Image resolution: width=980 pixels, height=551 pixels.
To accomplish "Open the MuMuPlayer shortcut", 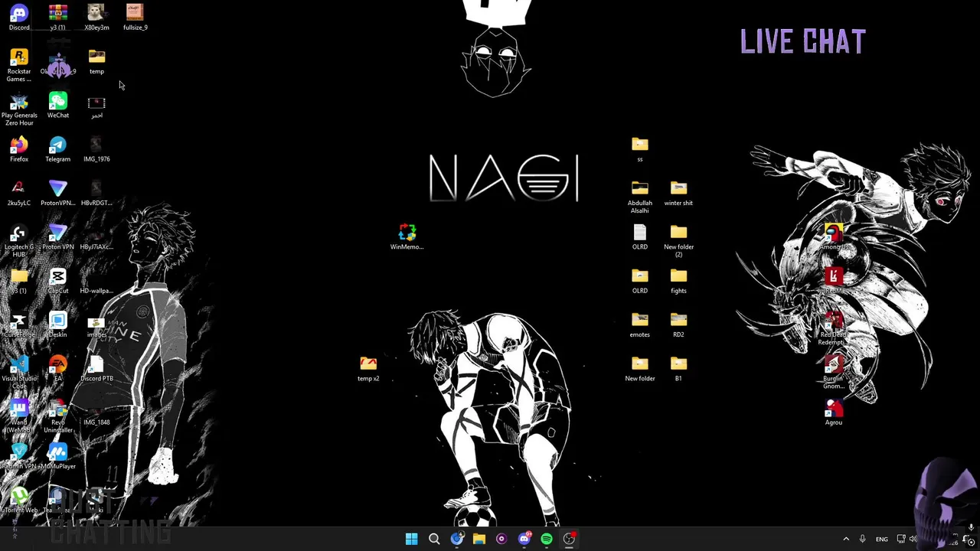I will coord(57,456).
